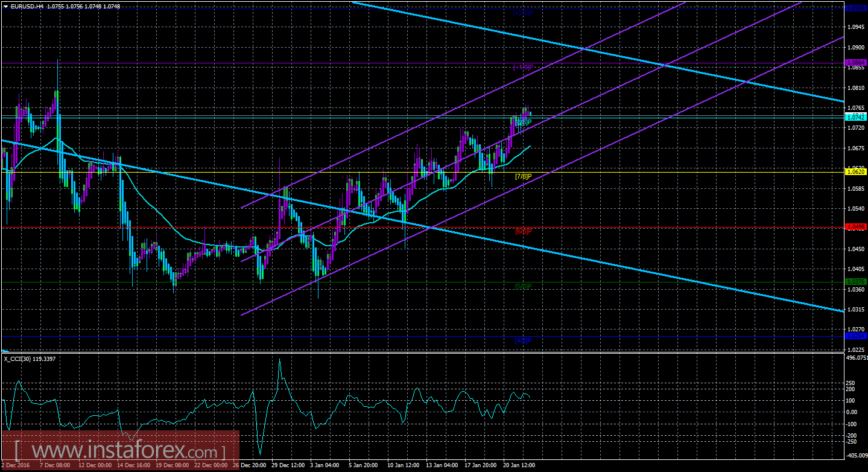The width and height of the screenshot is (868, 472).
Task: Click the [8/8]P Murray level label
Action: [522, 123]
